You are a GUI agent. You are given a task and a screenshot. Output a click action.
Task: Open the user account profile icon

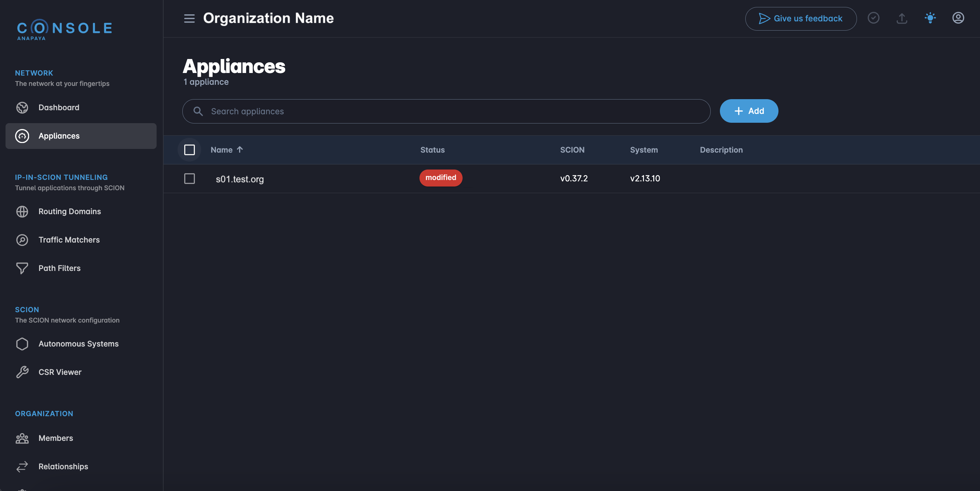[x=958, y=18]
